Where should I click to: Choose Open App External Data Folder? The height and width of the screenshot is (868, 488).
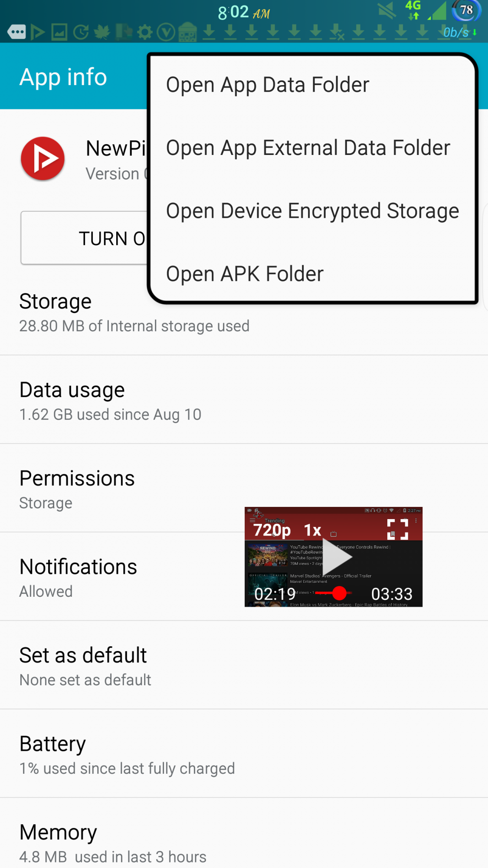click(x=308, y=148)
